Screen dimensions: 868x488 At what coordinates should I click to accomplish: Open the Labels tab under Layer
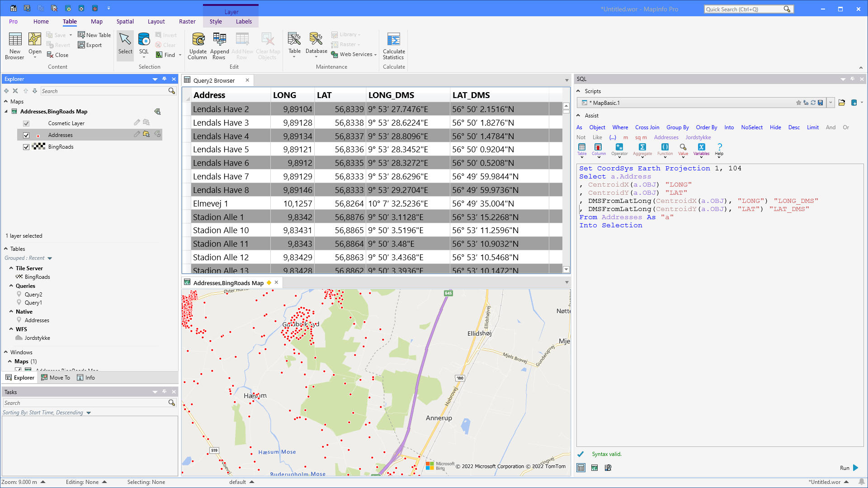click(244, 21)
